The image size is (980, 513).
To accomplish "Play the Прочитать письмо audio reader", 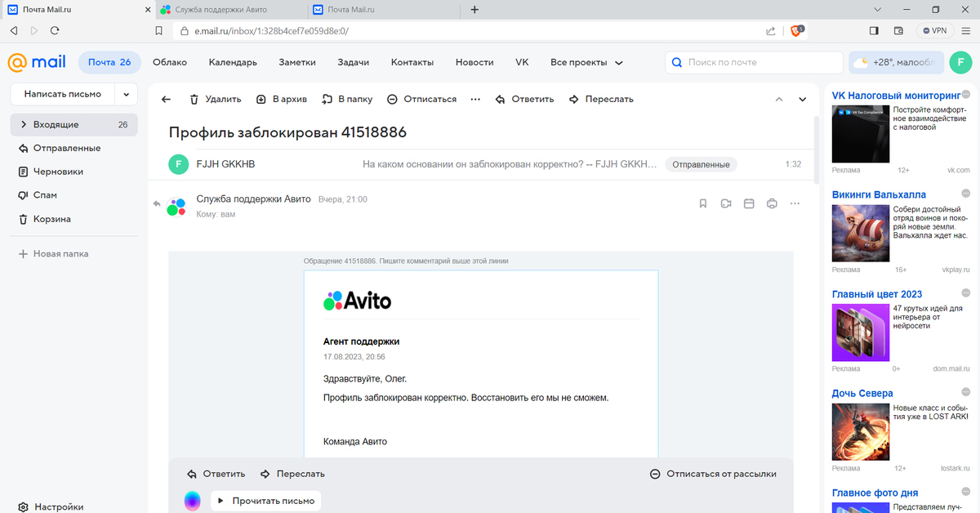I will tap(265, 501).
